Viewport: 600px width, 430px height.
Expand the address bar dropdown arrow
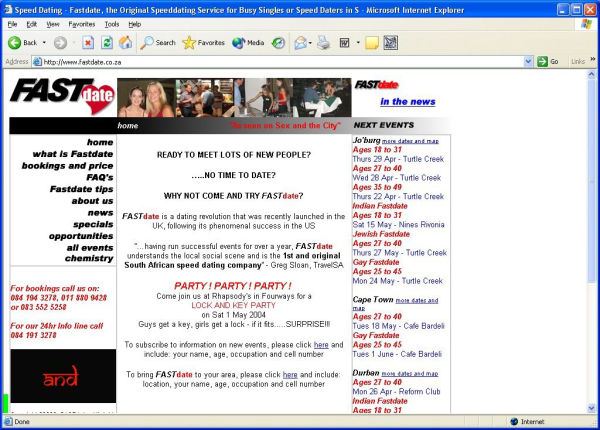(528, 62)
